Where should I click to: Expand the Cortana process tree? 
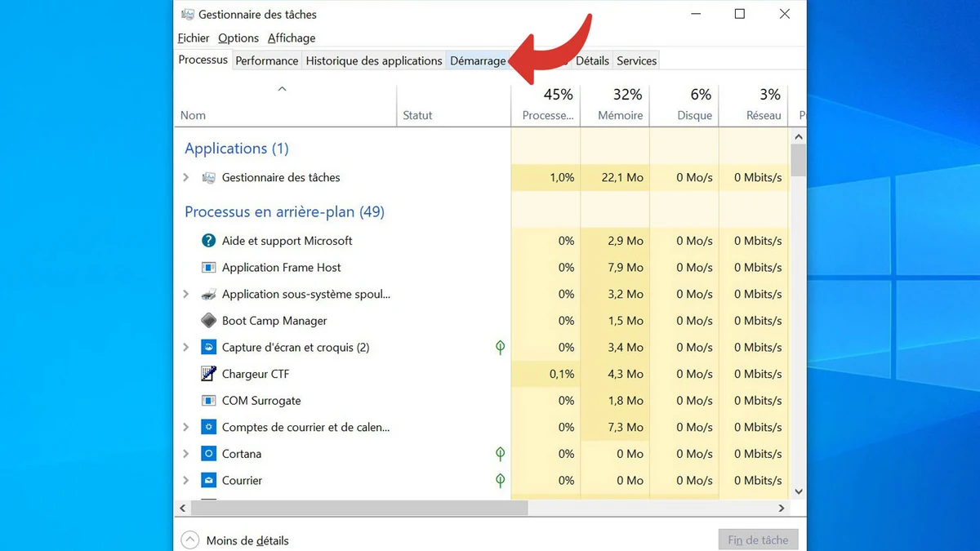[185, 454]
